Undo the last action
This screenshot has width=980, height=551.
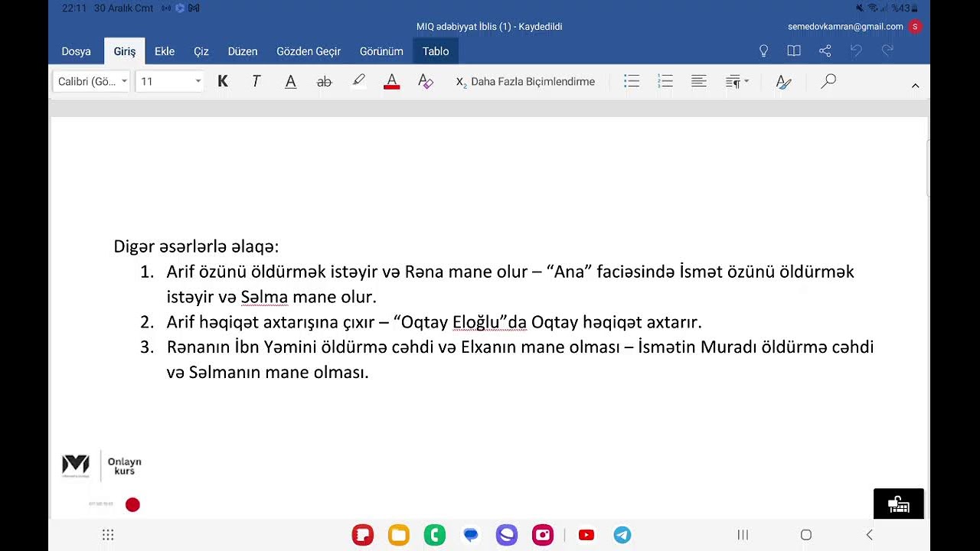tap(856, 51)
